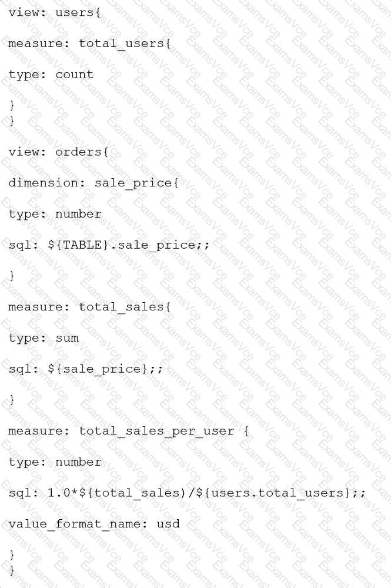Click the word 'usd'

168,523
